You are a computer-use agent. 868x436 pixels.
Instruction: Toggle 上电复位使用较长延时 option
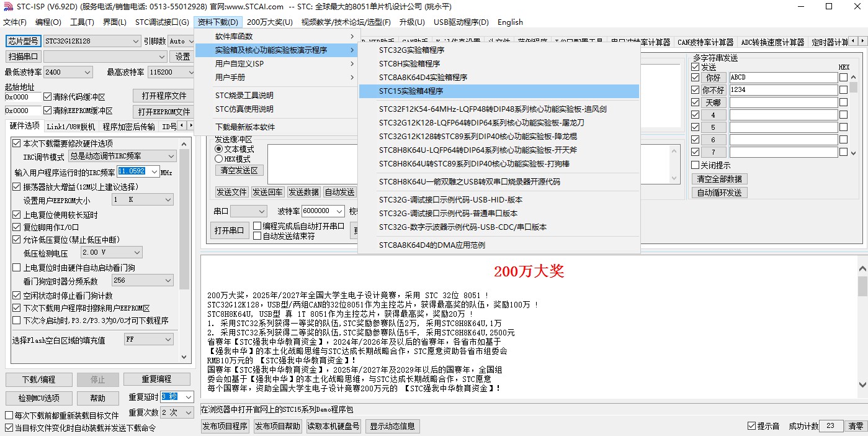[x=16, y=215]
